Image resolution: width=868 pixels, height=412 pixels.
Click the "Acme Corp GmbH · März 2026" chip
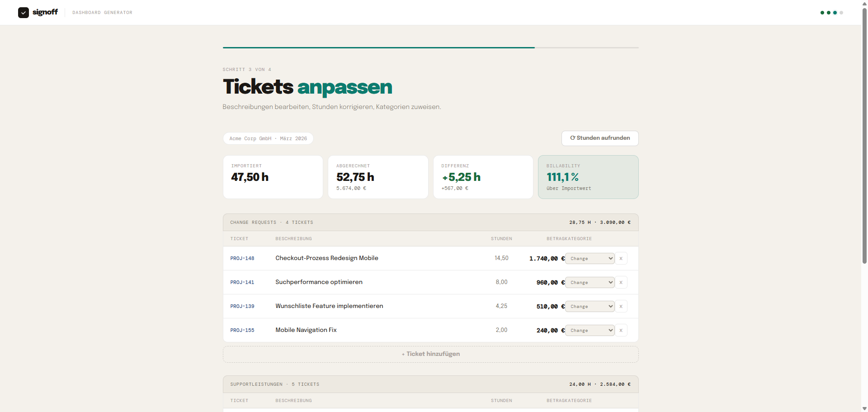(268, 138)
